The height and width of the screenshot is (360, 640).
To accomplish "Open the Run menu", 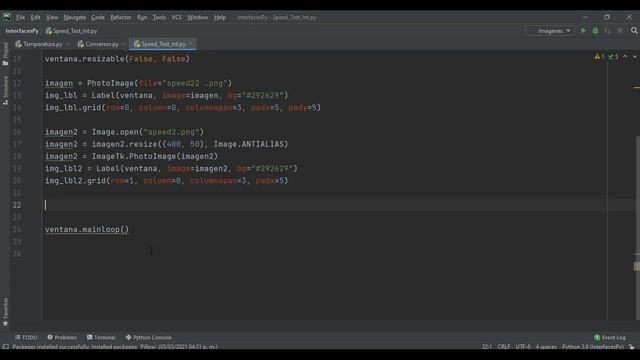I will tap(142, 18).
